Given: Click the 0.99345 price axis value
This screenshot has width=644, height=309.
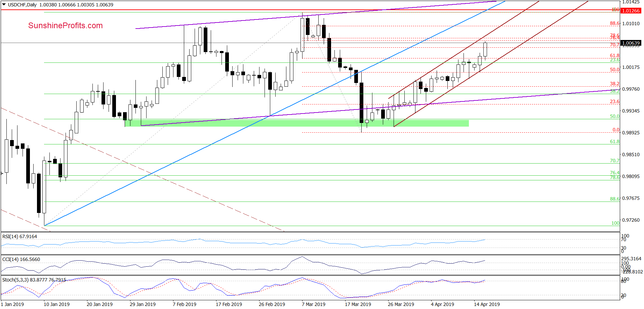Looking at the screenshot, I should pos(631,111).
